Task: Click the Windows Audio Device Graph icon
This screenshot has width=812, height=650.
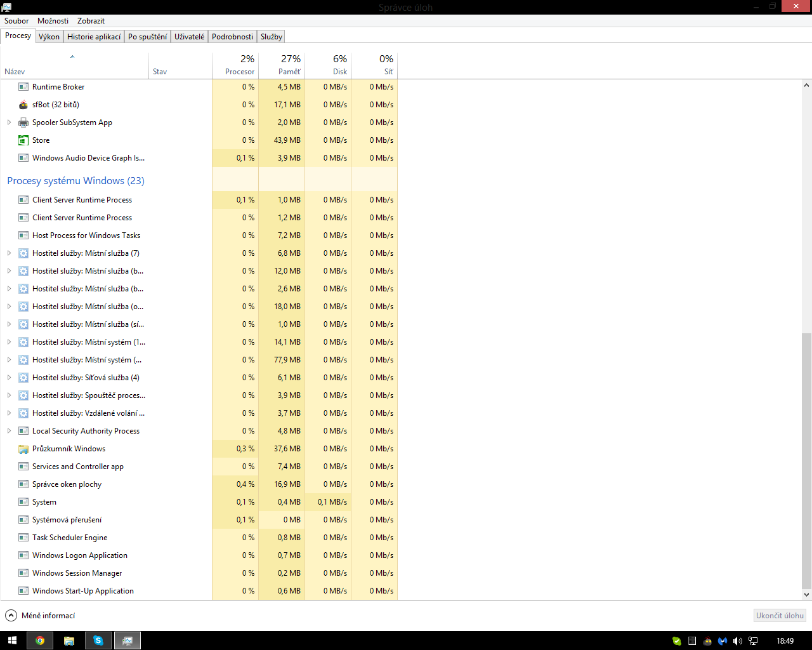Action: (23, 158)
